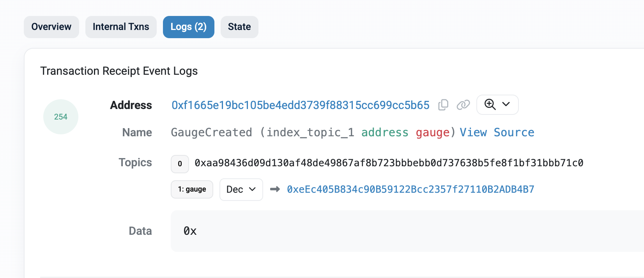The image size is (644, 278).
Task: Select the Logs (2) tab
Action: 189,27
